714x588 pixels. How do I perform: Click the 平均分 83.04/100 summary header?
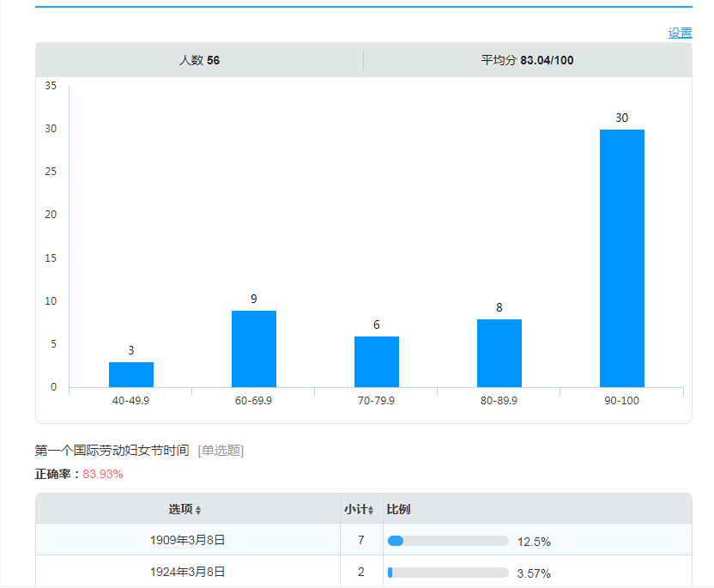pos(527,60)
